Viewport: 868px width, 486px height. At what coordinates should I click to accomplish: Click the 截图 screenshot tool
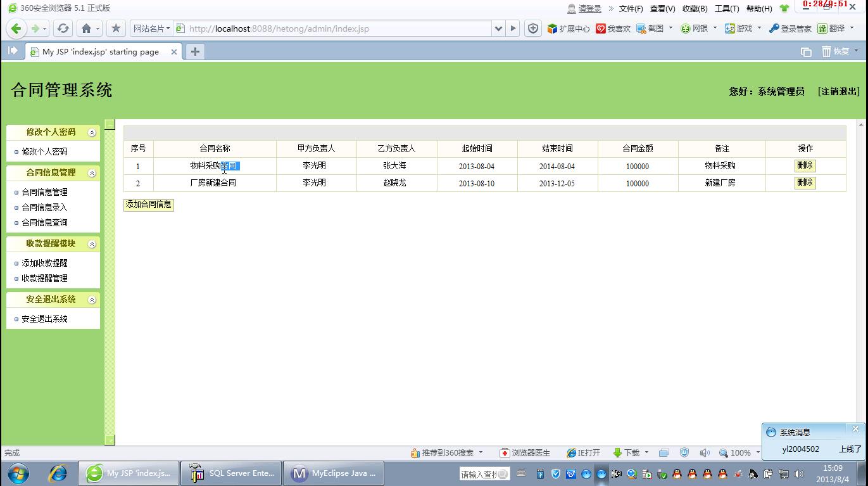pyautogui.click(x=650, y=29)
